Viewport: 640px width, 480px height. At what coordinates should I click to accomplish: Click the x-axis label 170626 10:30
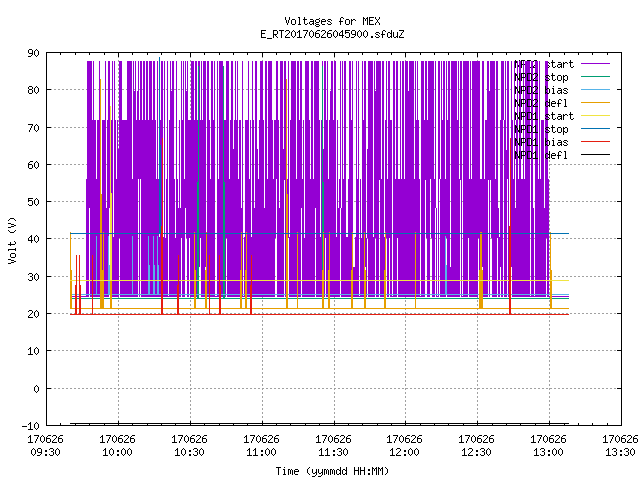(189, 446)
